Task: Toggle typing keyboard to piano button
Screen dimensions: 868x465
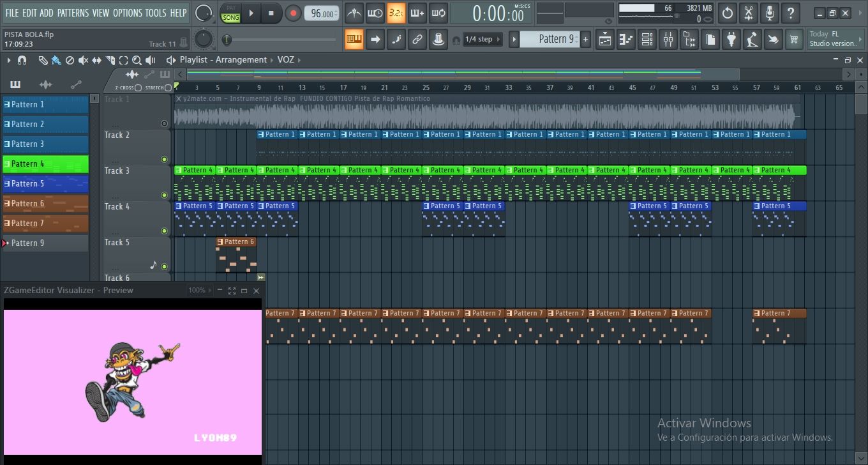Action: point(354,40)
